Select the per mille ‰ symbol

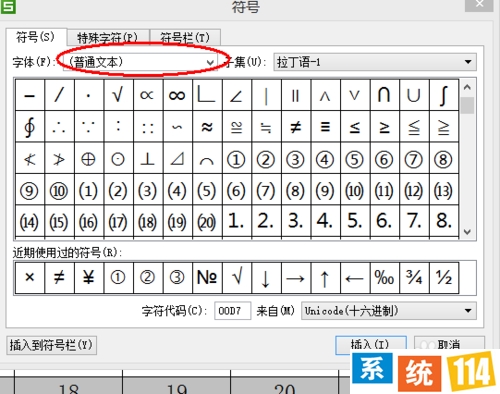click(x=384, y=277)
